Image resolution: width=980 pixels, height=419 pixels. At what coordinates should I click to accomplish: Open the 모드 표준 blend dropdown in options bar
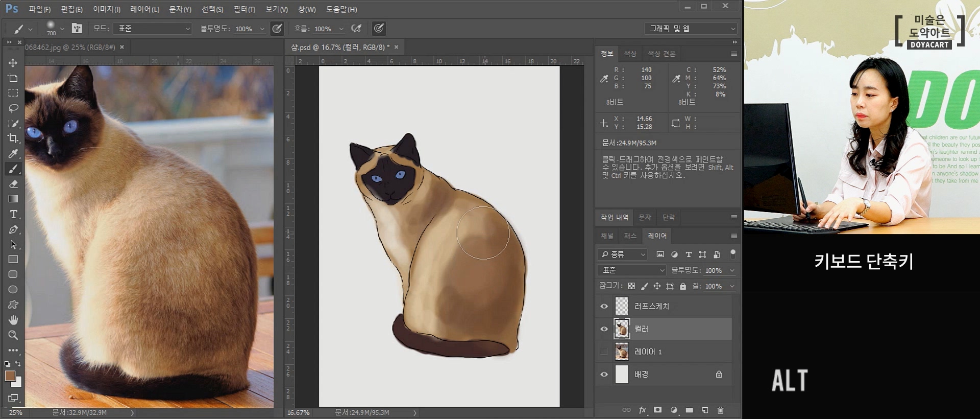[x=152, y=29]
